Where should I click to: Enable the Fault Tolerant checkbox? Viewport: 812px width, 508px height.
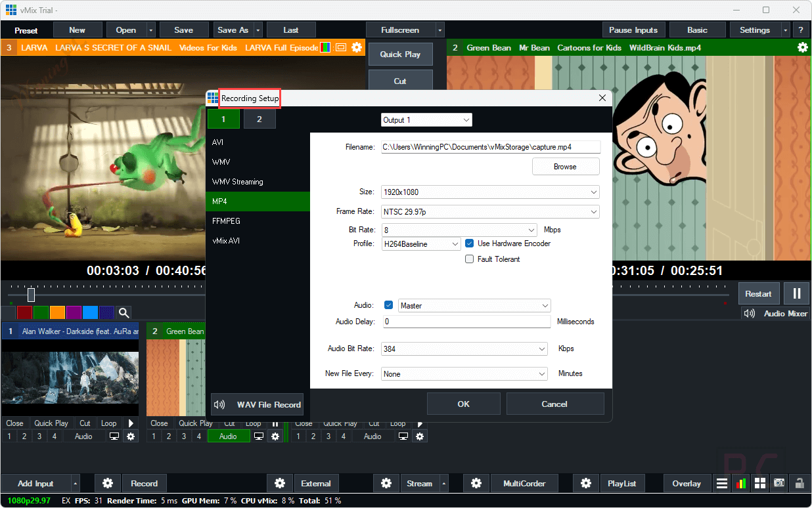tap(469, 259)
